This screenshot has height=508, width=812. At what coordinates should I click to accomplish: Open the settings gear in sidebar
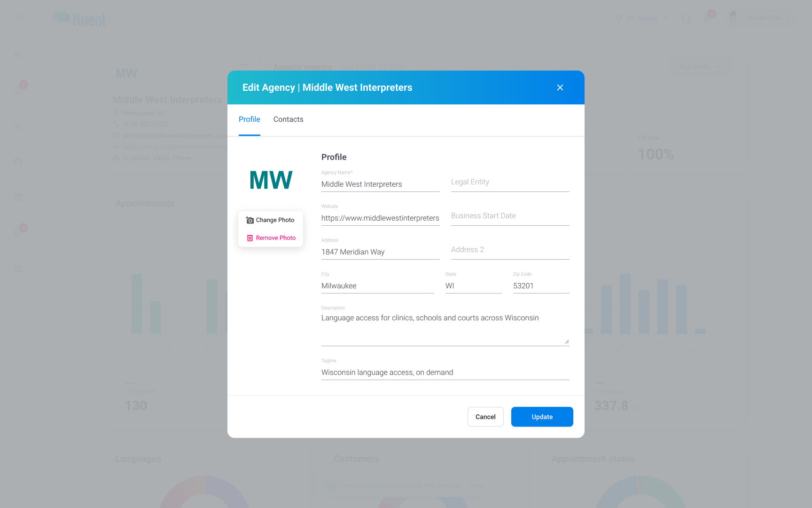(18, 269)
